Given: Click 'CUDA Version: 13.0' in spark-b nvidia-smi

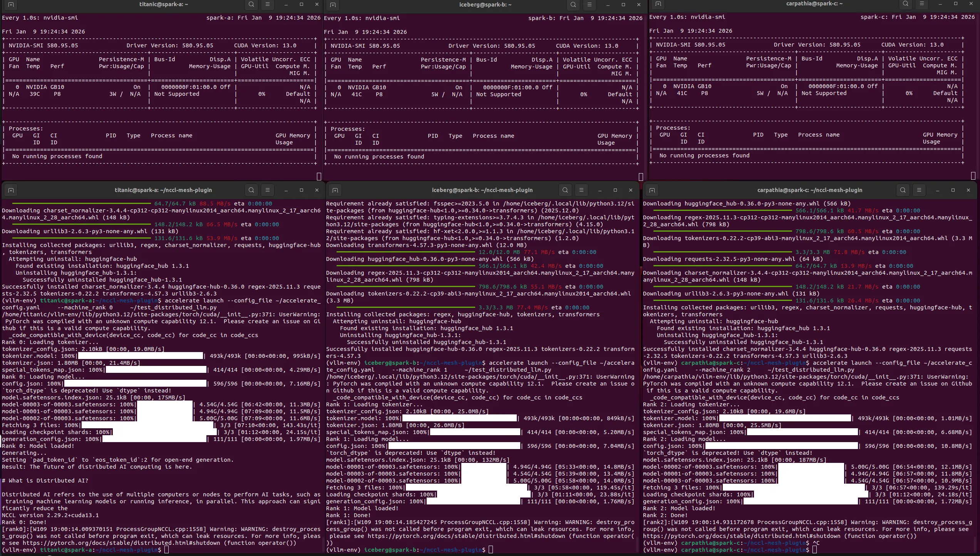Looking at the screenshot, I should click(x=587, y=46).
